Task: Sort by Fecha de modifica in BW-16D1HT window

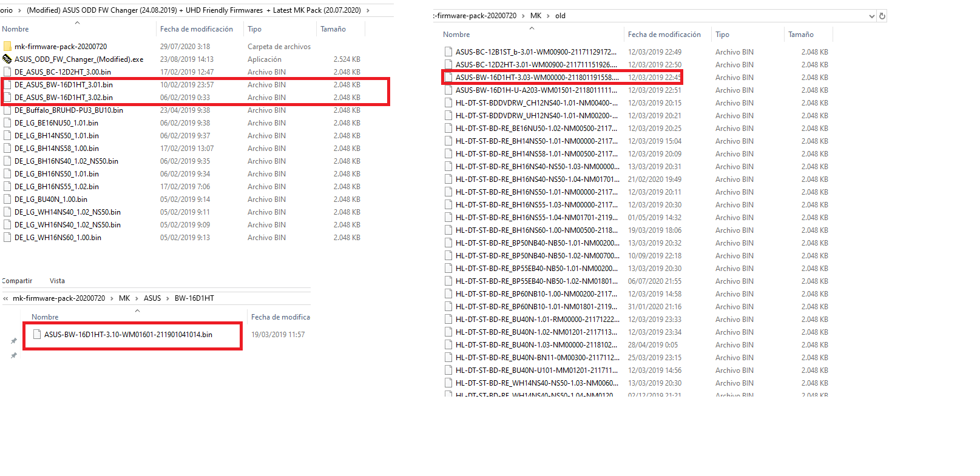Action: point(280,317)
